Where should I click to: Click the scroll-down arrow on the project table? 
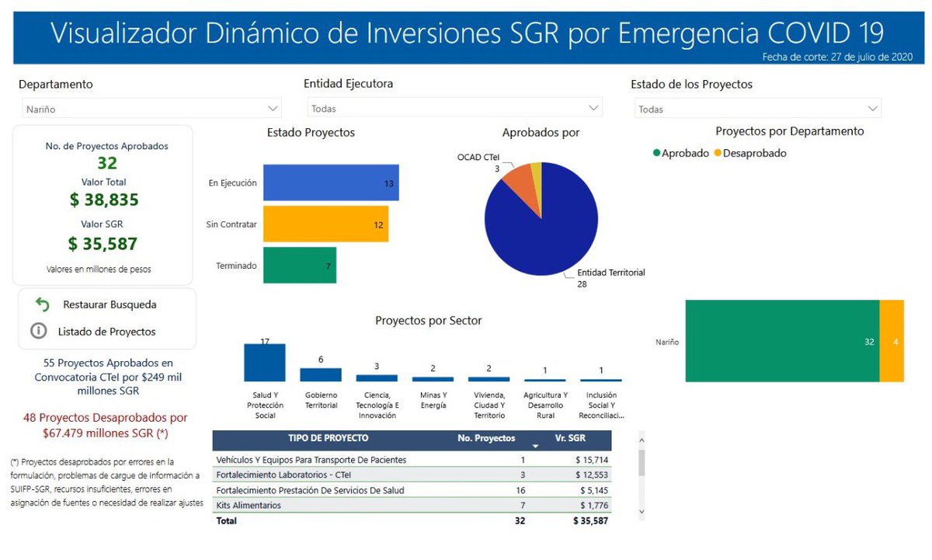pos(640,511)
